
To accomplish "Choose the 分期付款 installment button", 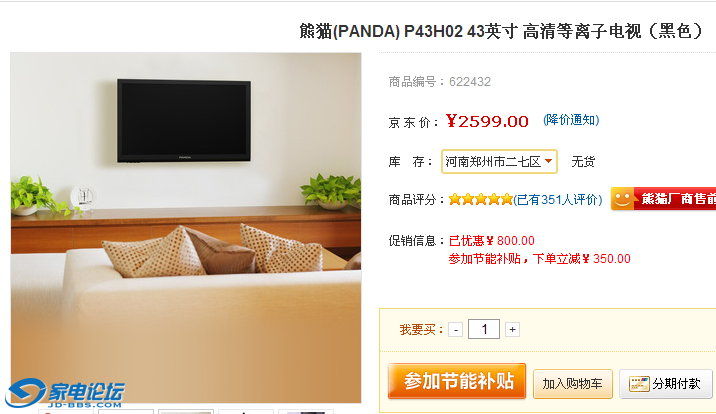I will point(666,384).
